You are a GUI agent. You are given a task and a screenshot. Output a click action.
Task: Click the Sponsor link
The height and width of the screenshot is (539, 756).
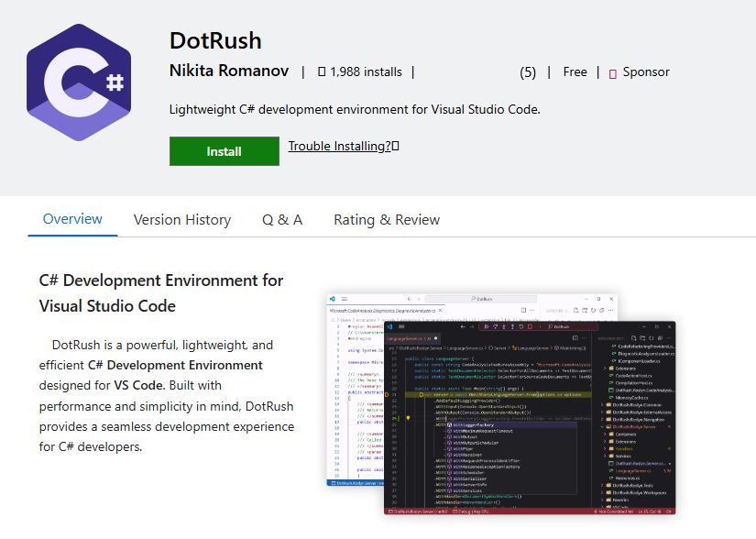coord(646,71)
